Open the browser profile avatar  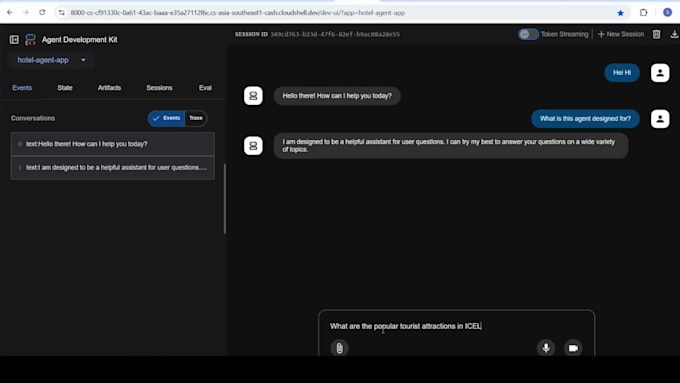click(x=667, y=13)
